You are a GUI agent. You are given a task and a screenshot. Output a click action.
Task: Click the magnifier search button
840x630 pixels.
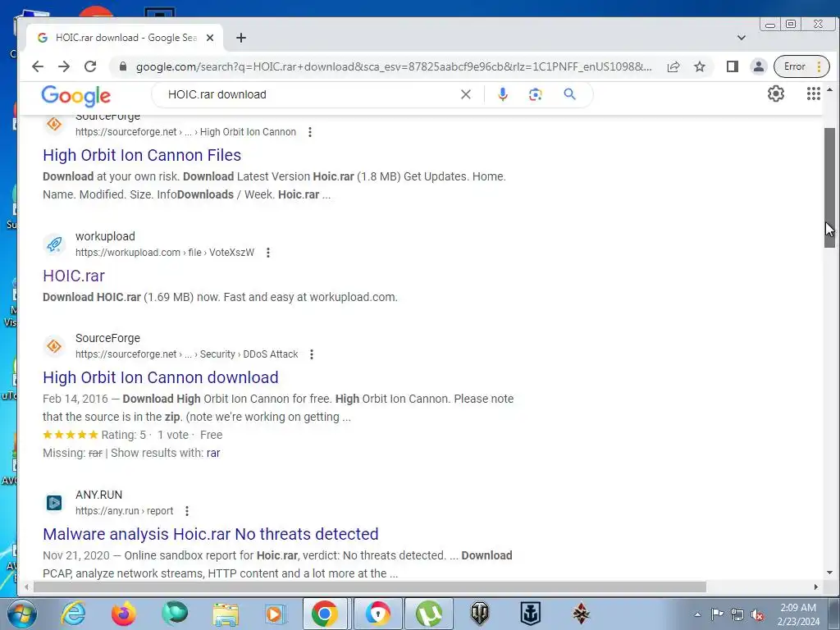569,94
